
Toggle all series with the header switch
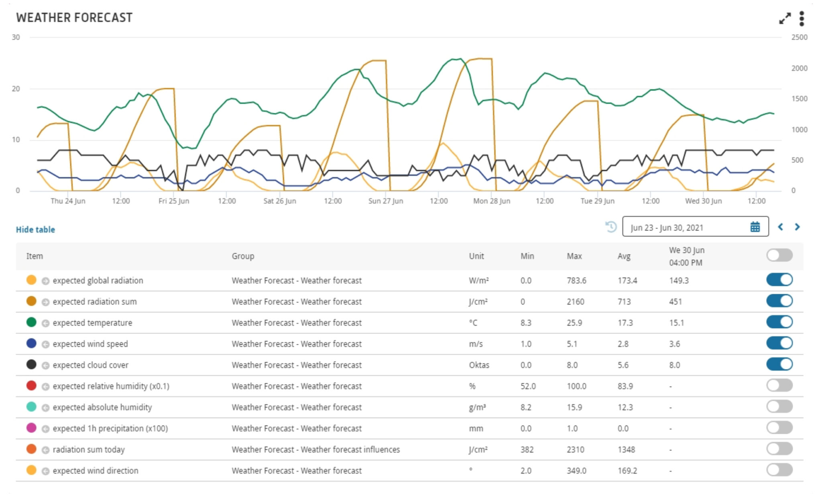(779, 255)
